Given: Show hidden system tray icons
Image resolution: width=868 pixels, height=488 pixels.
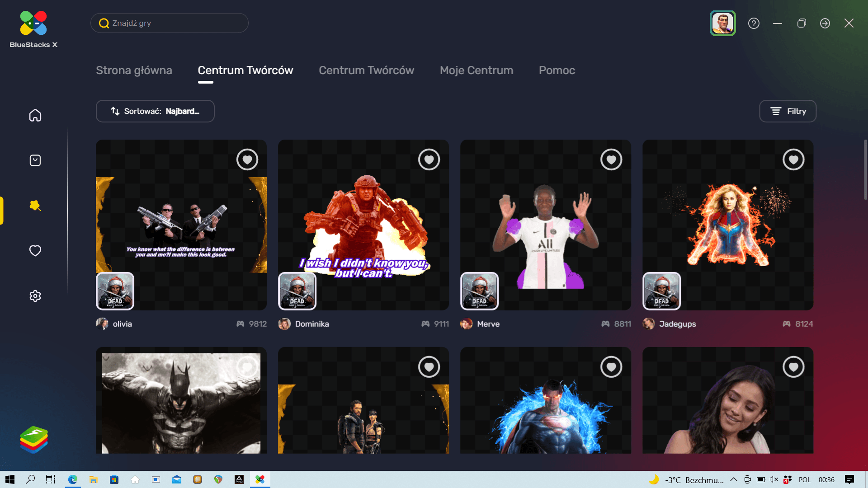Looking at the screenshot, I should (x=734, y=479).
